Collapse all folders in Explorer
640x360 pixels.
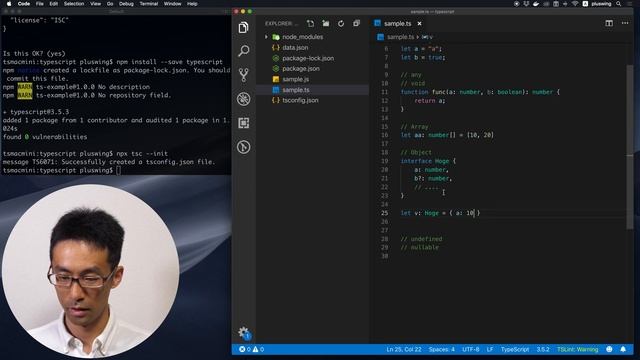click(356, 23)
